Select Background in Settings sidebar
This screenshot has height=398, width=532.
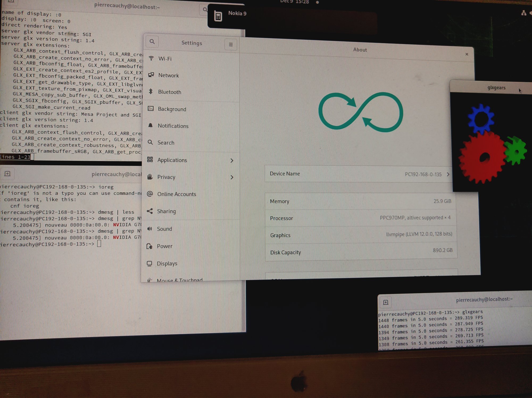pyautogui.click(x=172, y=109)
